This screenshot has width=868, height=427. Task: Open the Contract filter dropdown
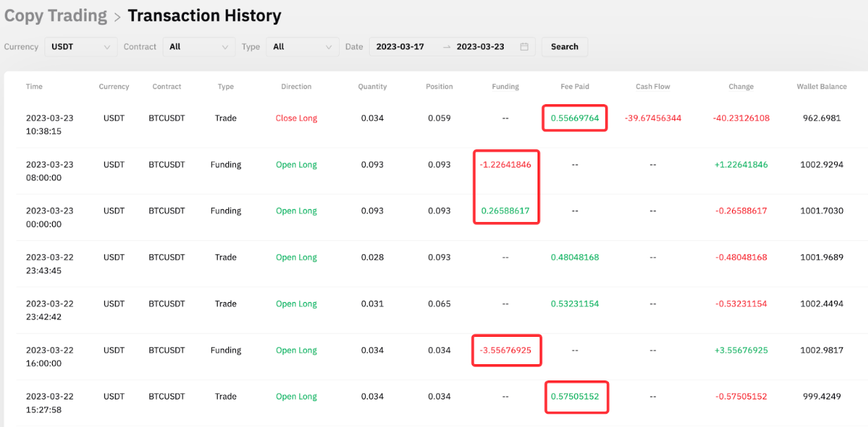[x=199, y=47]
